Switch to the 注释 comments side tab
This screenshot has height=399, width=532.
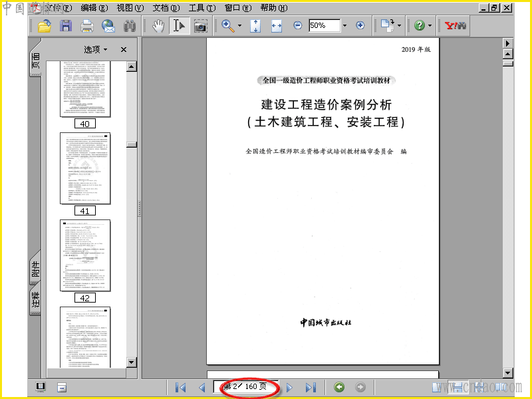(35, 300)
